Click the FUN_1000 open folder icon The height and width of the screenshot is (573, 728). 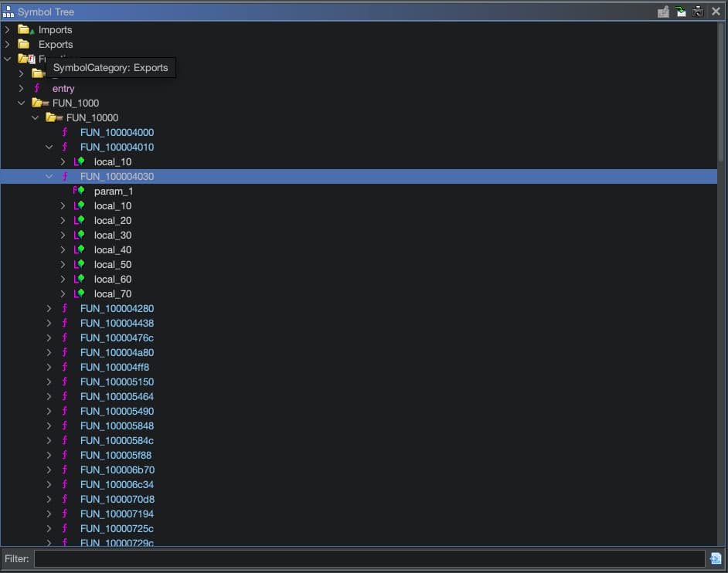click(x=38, y=103)
